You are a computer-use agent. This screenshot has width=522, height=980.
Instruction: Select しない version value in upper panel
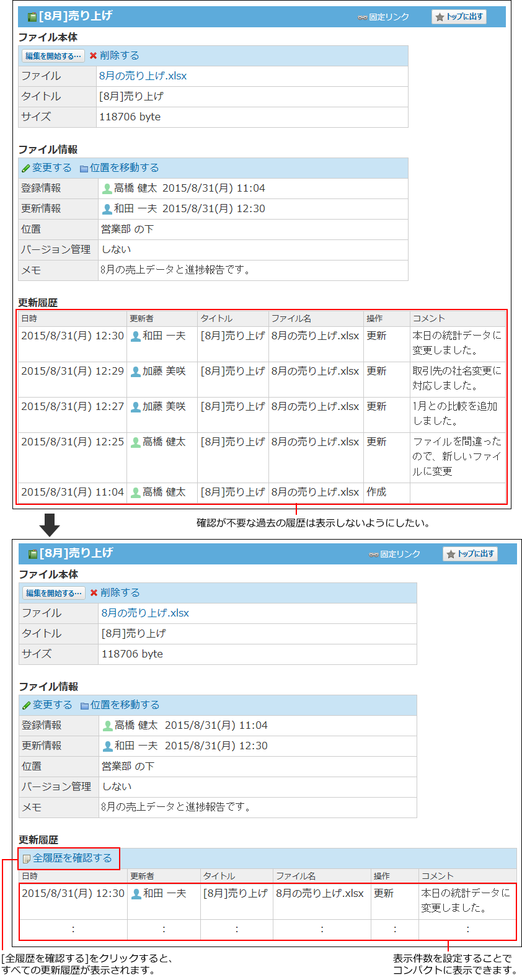[117, 249]
